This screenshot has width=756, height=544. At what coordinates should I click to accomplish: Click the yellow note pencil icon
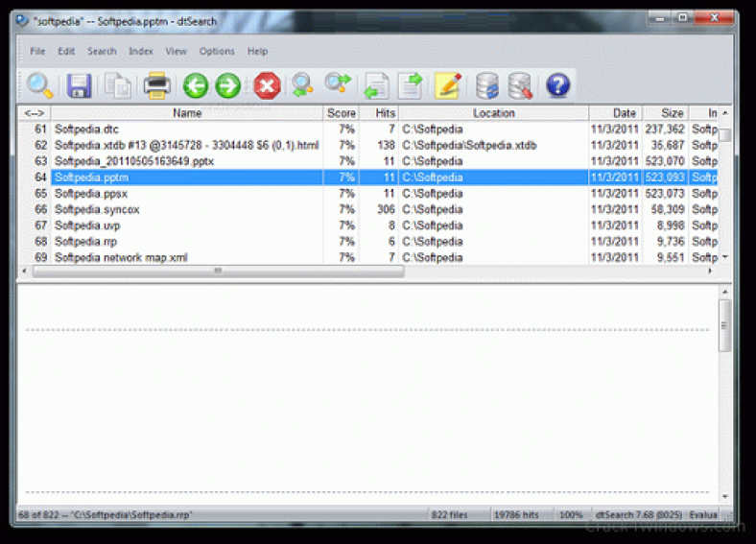448,85
